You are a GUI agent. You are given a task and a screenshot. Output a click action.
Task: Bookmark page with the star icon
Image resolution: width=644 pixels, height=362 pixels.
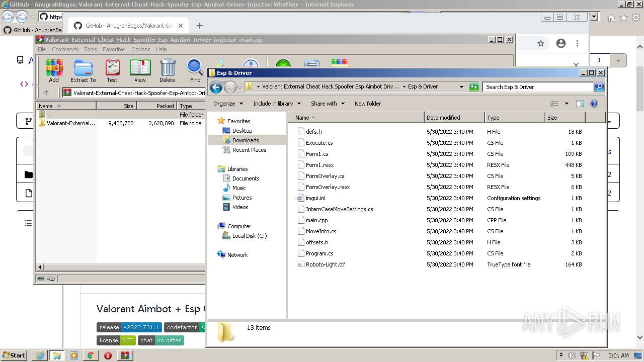541,44
